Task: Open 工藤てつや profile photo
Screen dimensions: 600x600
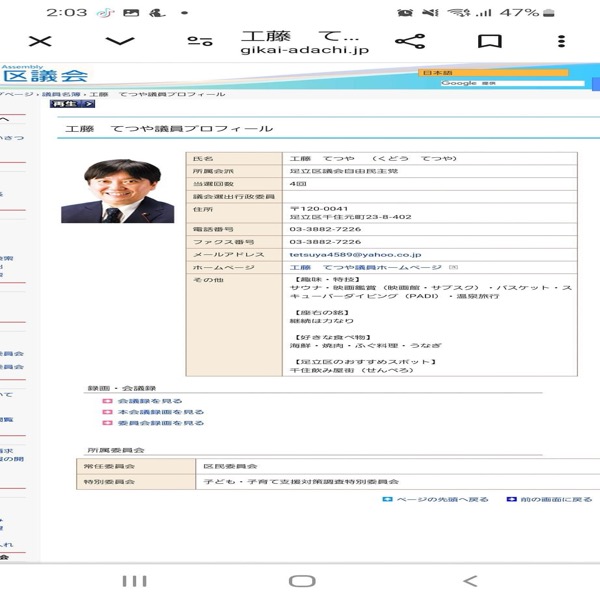Action: point(118,191)
